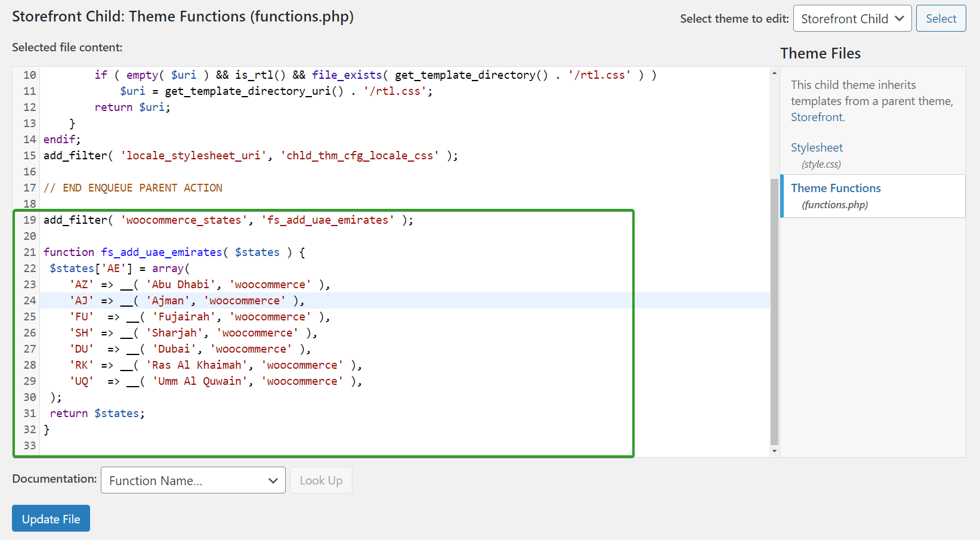Place cursor on 'Abu Dhabi' string
Image resolution: width=980 pixels, height=540 pixels.
point(181,284)
